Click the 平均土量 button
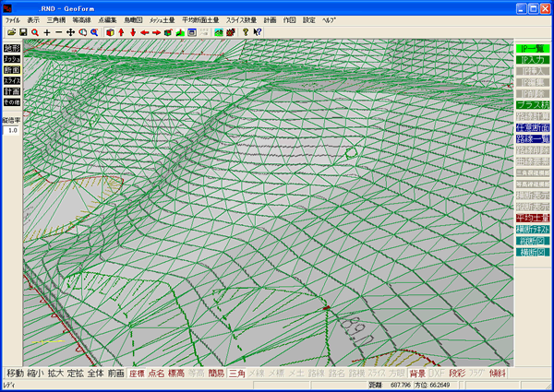Viewport: 554px width, 392px height. tap(533, 218)
